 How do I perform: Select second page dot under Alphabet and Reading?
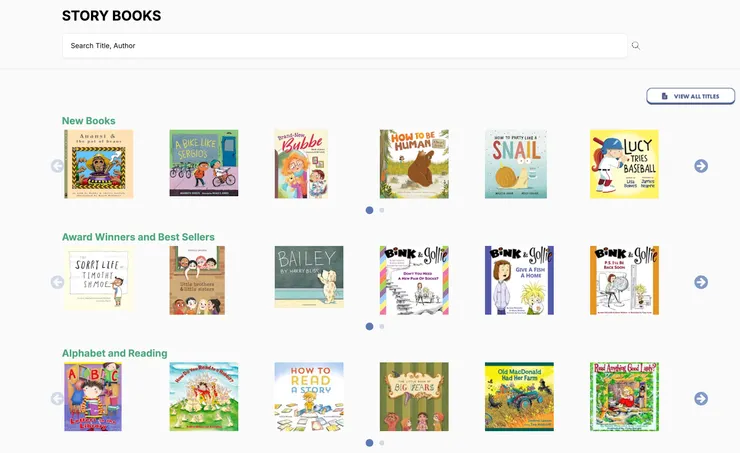pyautogui.click(x=382, y=443)
